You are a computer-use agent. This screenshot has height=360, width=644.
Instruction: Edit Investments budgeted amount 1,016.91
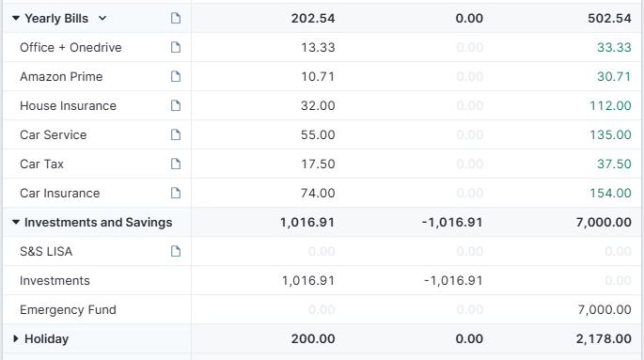[x=308, y=280]
